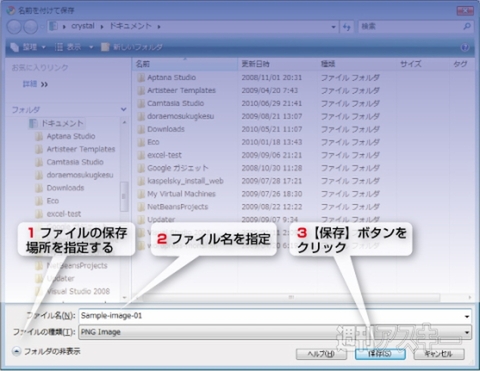
Task: Click the excel-test folder icon in tree
Action: [39, 214]
